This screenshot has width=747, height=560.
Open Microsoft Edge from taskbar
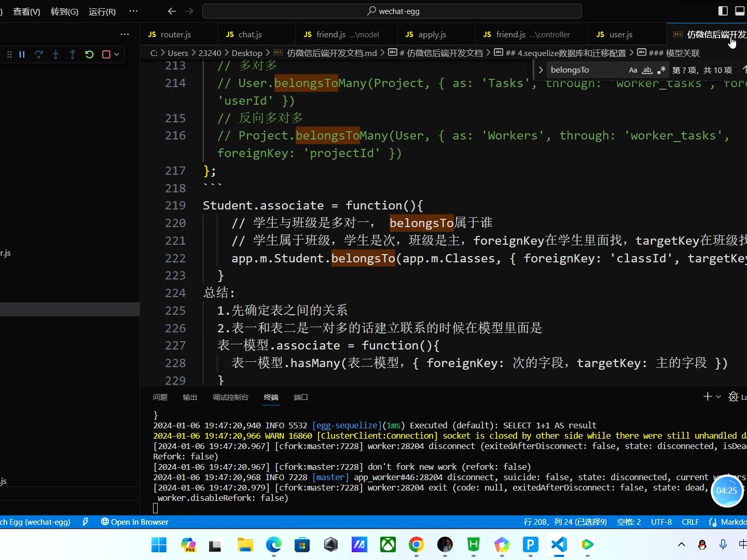pyautogui.click(x=273, y=544)
